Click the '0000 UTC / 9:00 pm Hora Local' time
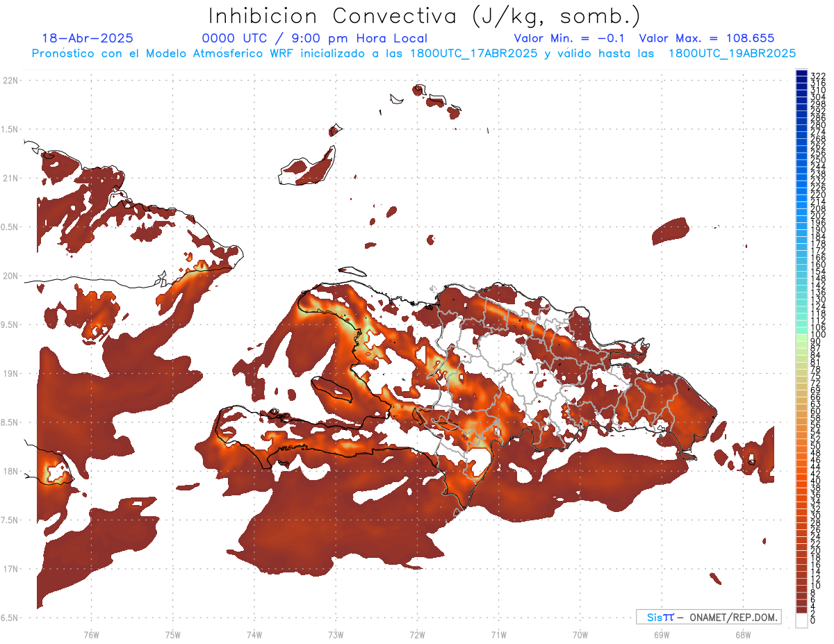Viewport: 834px width, 644px height. click(314, 39)
